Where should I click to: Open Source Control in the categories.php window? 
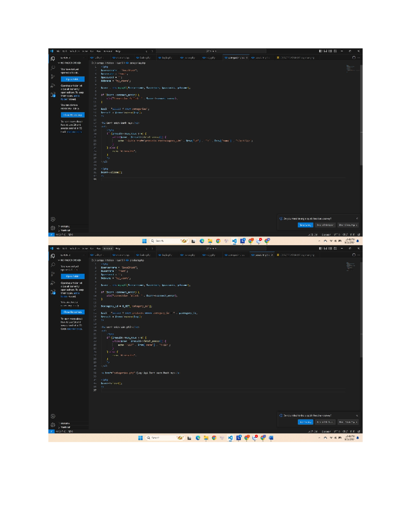pos(53,77)
